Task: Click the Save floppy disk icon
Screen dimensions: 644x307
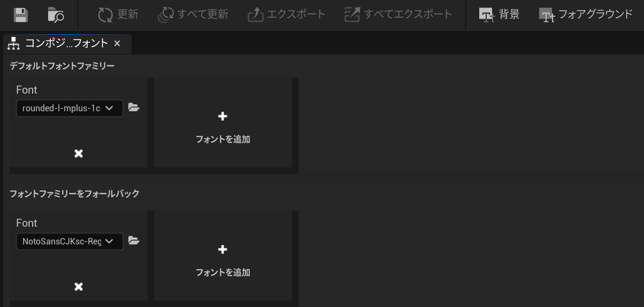Action: tap(21, 15)
